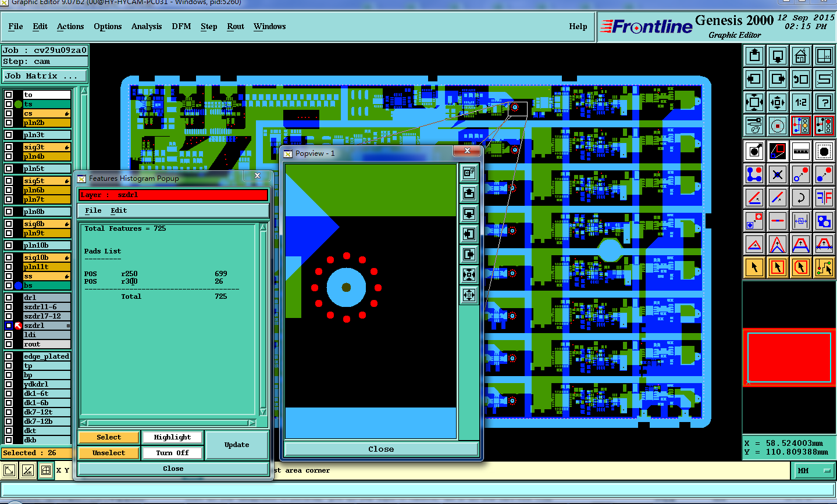Select the net-select arrow tool
Viewport: 837px width, 504px height.
[x=824, y=267]
